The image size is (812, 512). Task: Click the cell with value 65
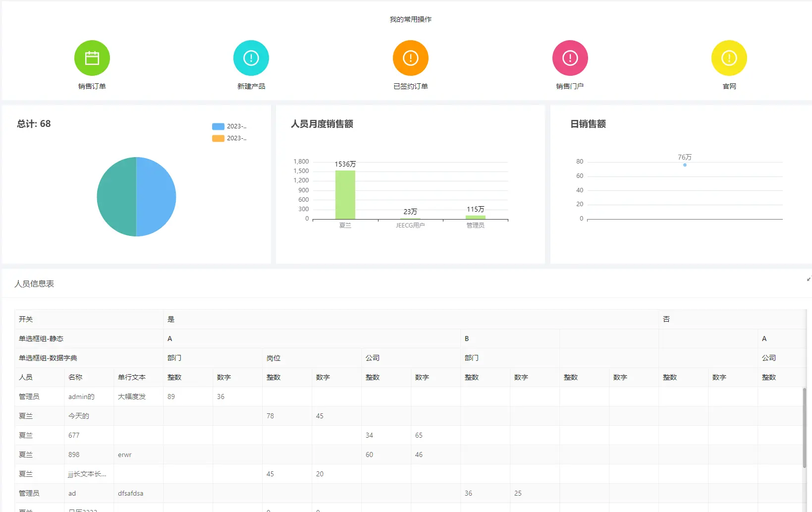pos(436,435)
